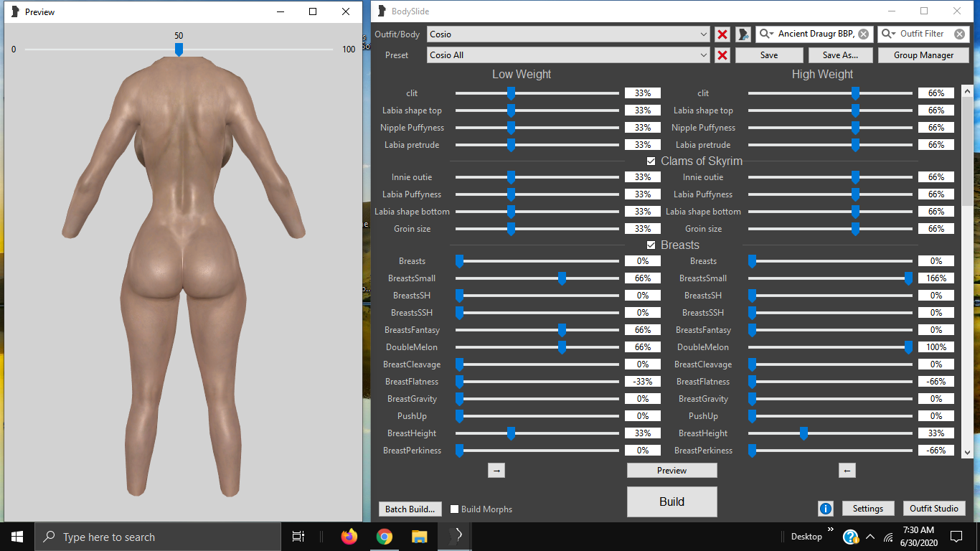Viewport: 980px width, 551px height.
Task: Copy low weight values to high with right arrow
Action: pos(496,471)
